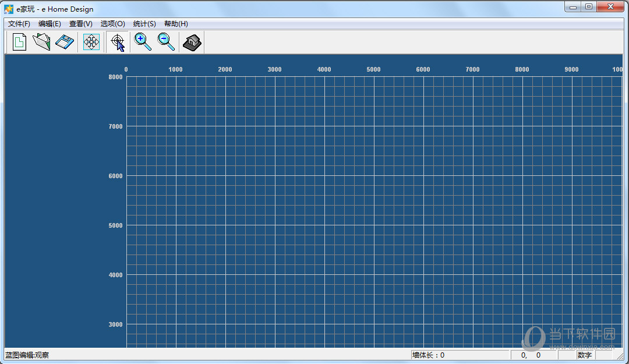Zoom out with the minus magnifier

click(x=166, y=43)
